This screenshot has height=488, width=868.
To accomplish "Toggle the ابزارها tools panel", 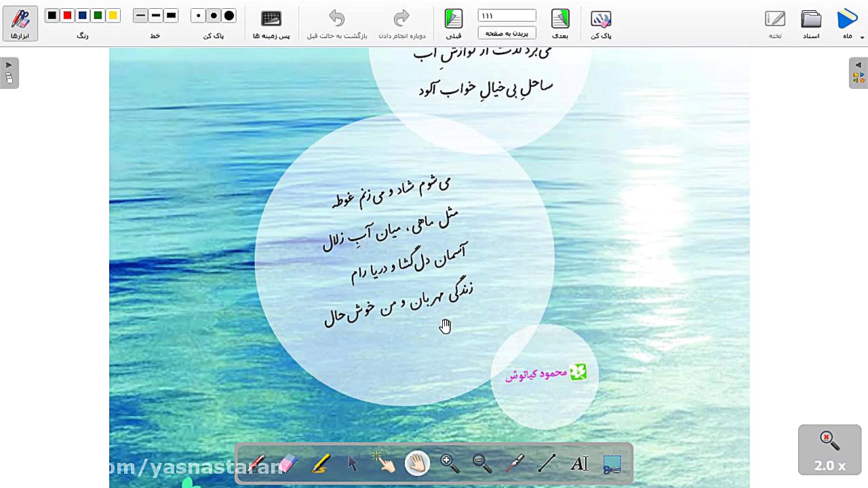I will 20,22.
